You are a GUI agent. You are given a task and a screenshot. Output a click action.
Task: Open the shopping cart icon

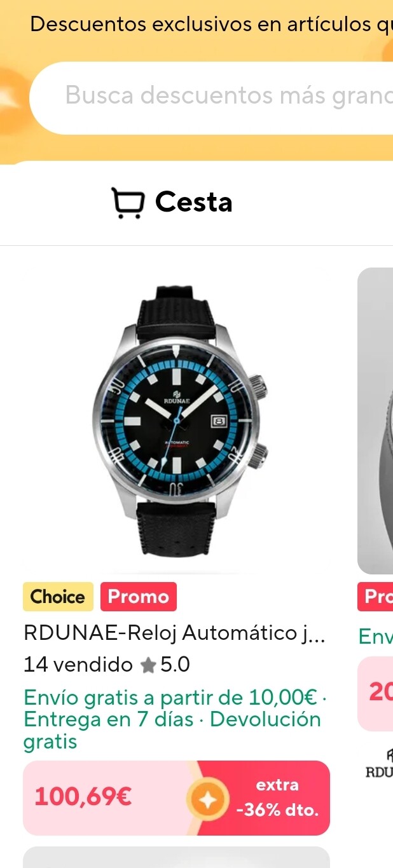point(128,203)
